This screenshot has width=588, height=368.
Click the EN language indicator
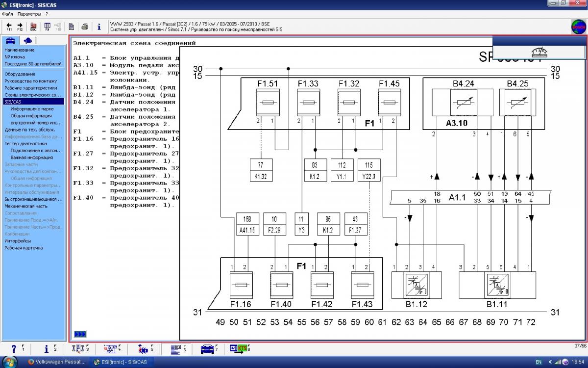(x=539, y=362)
